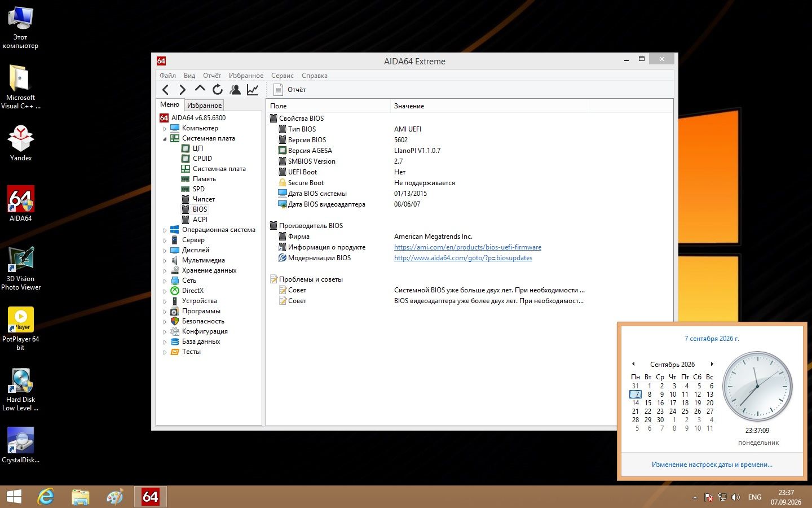
Task: Open the Файл menu
Action: tap(167, 76)
